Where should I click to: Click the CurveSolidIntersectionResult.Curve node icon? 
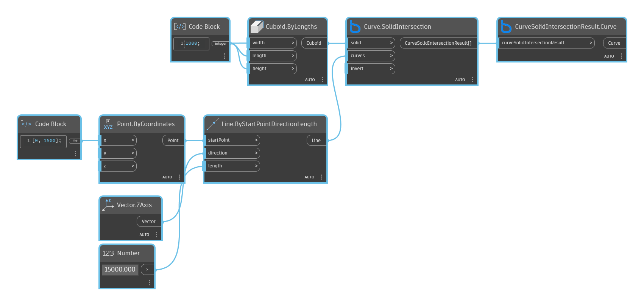click(x=506, y=27)
